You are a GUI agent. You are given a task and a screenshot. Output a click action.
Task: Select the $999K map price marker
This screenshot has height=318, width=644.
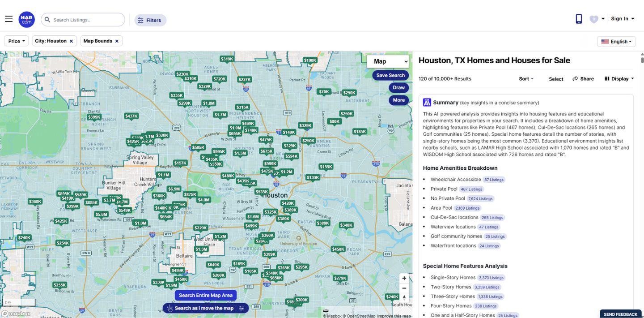pos(270,164)
